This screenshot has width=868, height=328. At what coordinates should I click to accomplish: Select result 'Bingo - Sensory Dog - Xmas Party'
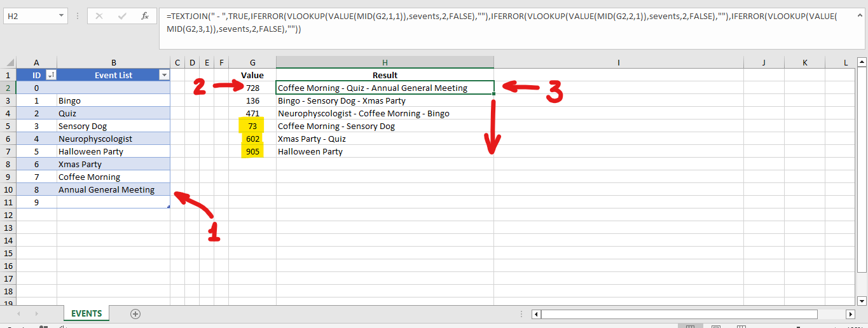[385, 100]
